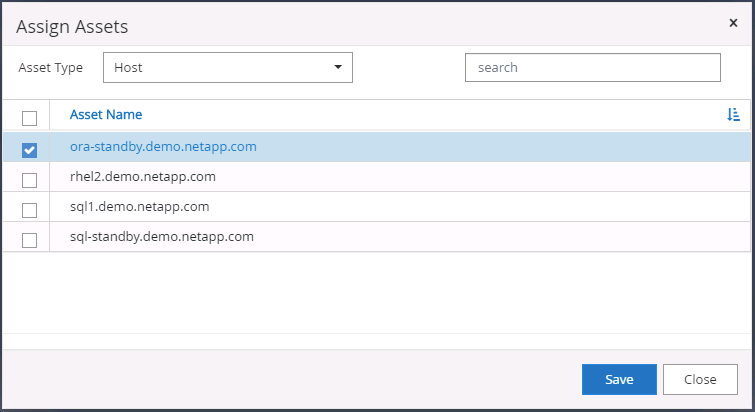This screenshot has width=755, height=412.
Task: Choose the sql-standby.demo.netapp.com asset name
Action: (x=161, y=237)
